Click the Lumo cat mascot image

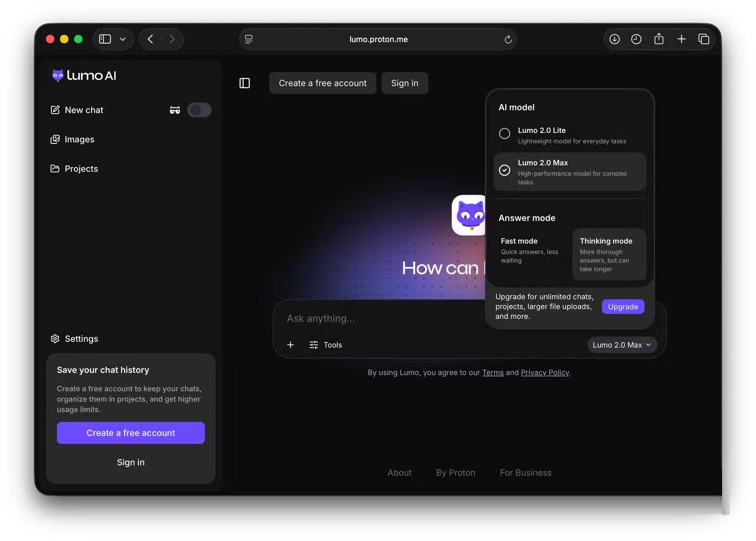click(469, 215)
